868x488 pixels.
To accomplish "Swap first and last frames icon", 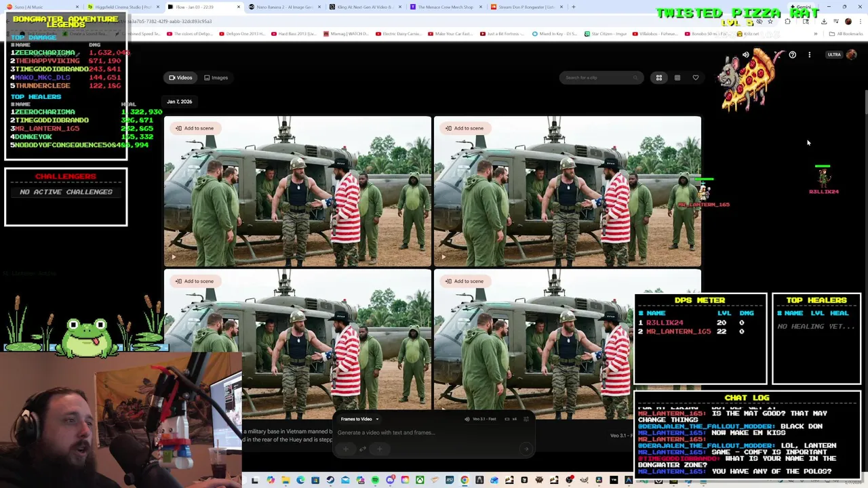I will 363,449.
